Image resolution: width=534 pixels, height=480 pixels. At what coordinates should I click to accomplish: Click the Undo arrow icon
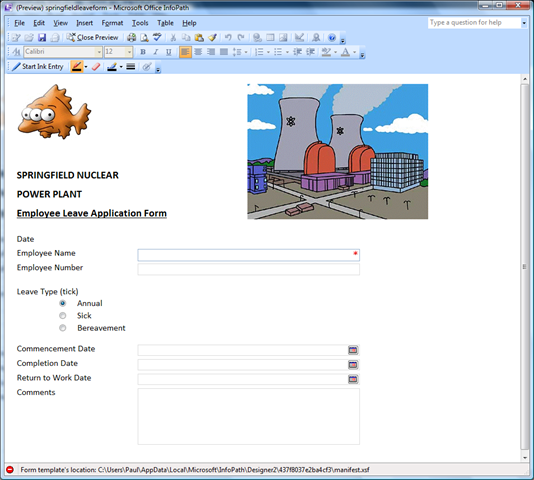(228, 37)
